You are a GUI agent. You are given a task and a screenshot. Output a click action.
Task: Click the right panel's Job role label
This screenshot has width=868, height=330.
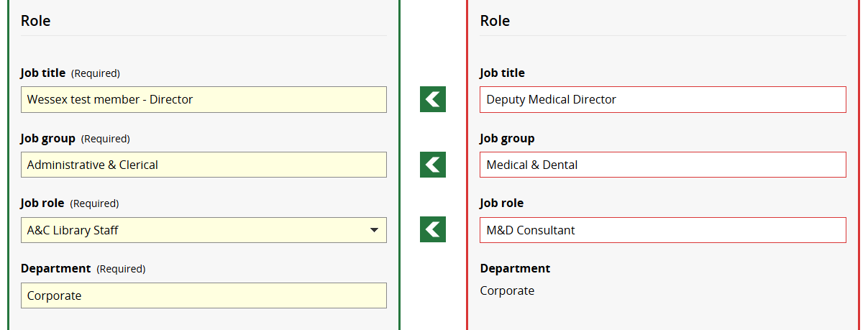(x=501, y=203)
